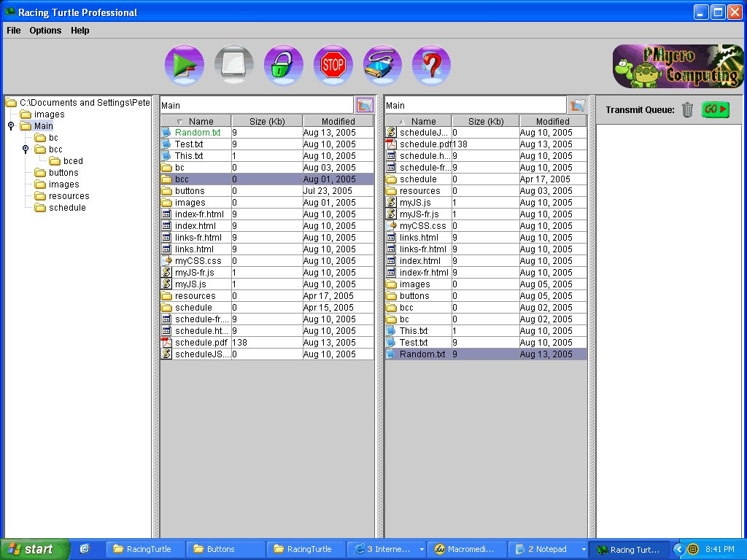Click the green play arrow toolbar button

tap(185, 65)
